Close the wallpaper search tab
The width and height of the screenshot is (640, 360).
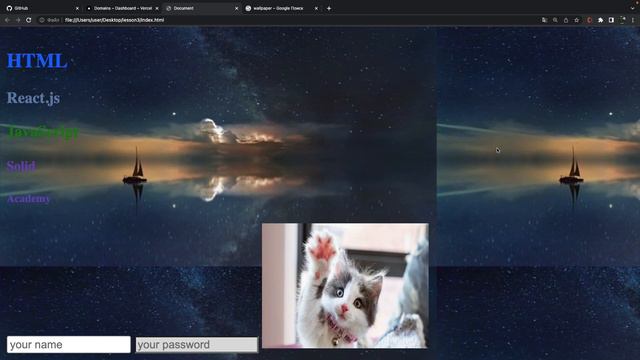pos(316,8)
